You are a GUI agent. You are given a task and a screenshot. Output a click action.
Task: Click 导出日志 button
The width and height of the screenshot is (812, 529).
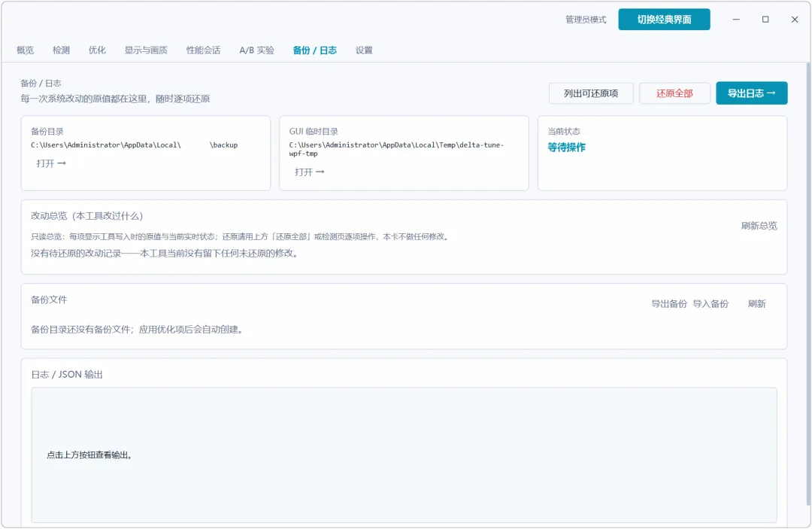751,93
